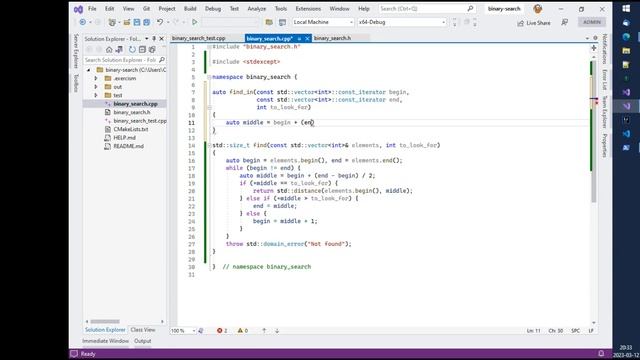This screenshot has height=360, width=640.
Task: Select README.md in Solution Explorer
Action: pos(128,146)
